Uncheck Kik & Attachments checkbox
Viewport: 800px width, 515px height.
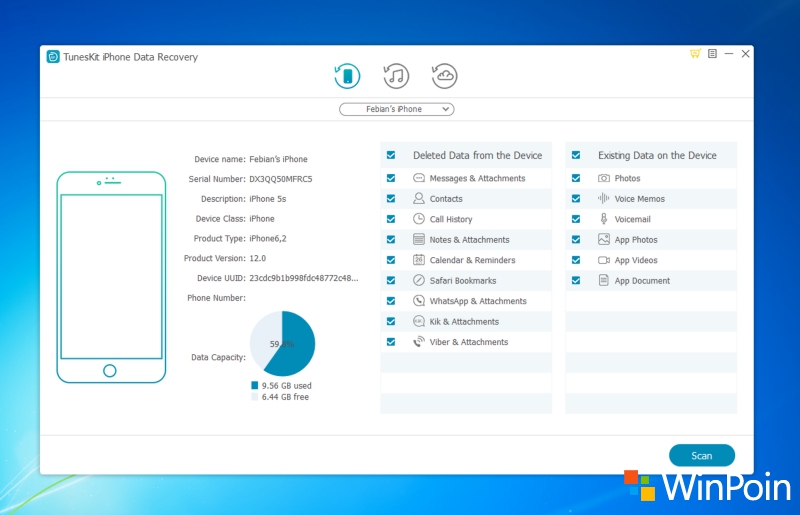coord(391,321)
